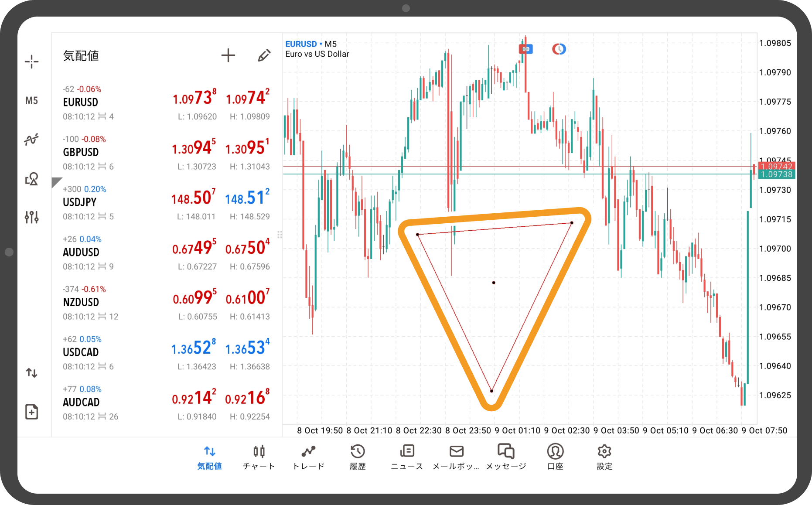Tap the USDCAD ask price 1.36534
The width and height of the screenshot is (812, 505).
point(247,348)
